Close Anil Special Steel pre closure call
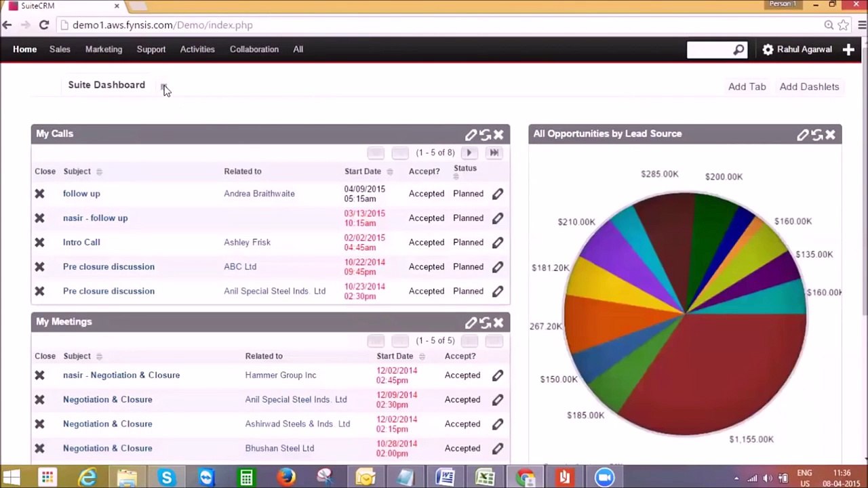 coord(39,291)
